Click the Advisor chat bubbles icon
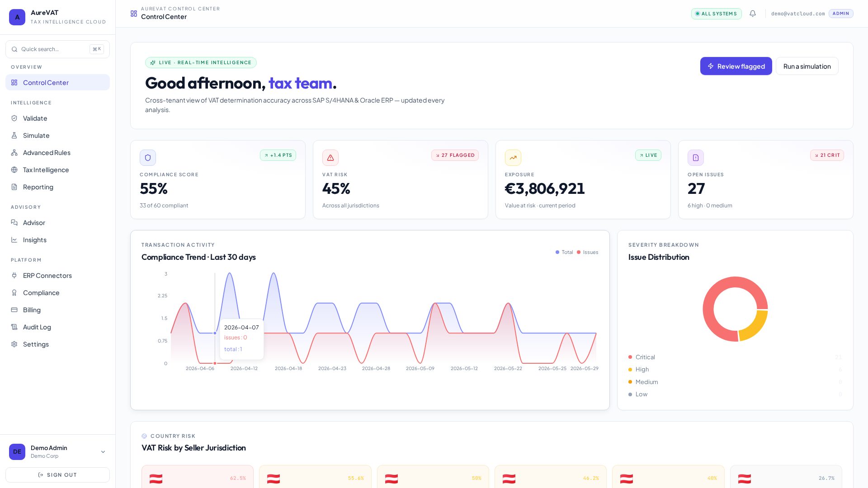 [14, 223]
